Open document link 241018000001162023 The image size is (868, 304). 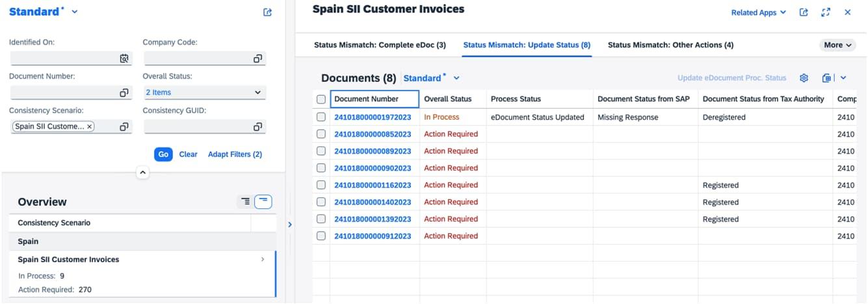[373, 186]
